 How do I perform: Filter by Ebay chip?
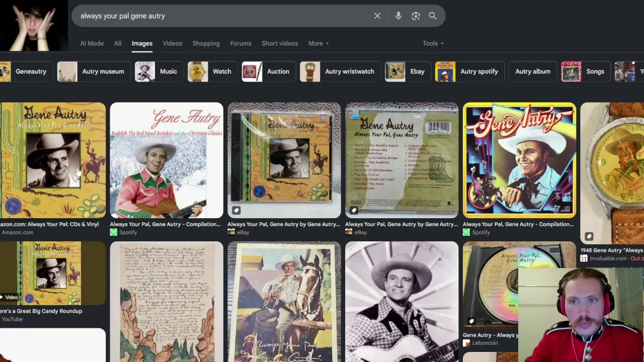coord(407,71)
